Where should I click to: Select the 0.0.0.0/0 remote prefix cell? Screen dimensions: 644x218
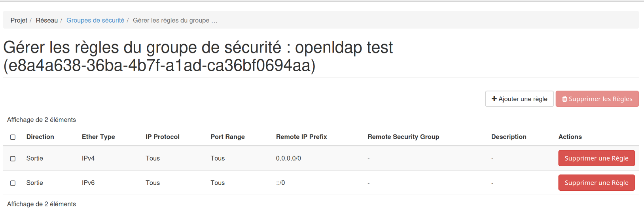(288, 158)
